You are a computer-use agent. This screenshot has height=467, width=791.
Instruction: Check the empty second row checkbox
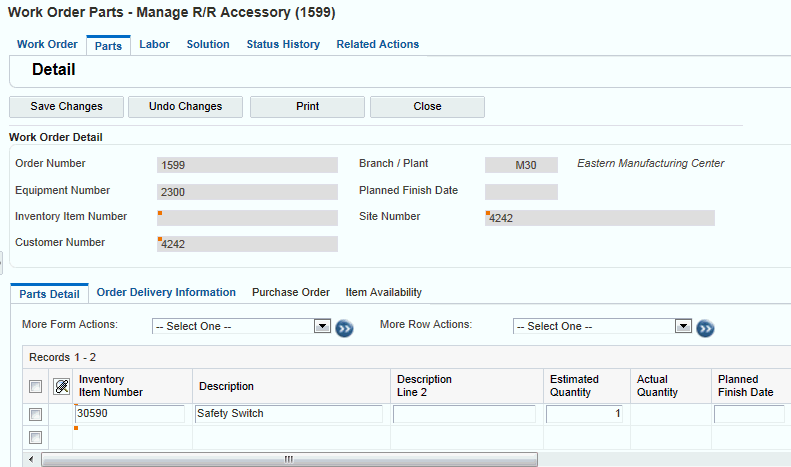(x=36, y=437)
